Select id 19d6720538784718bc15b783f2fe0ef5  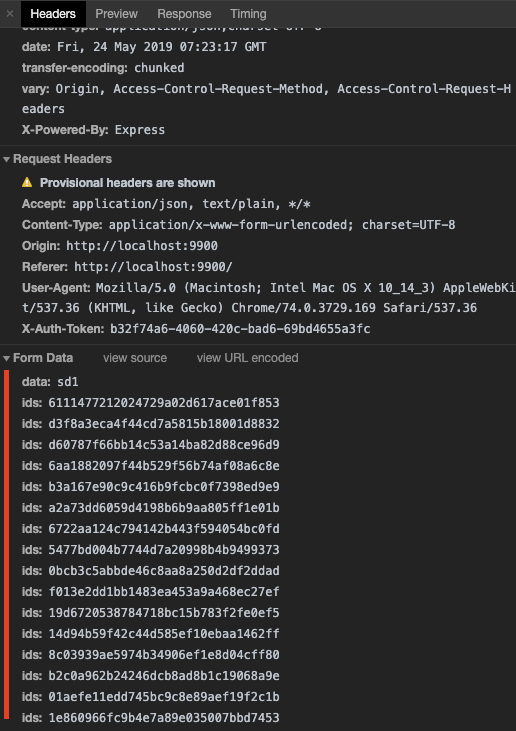pyautogui.click(x=164, y=613)
